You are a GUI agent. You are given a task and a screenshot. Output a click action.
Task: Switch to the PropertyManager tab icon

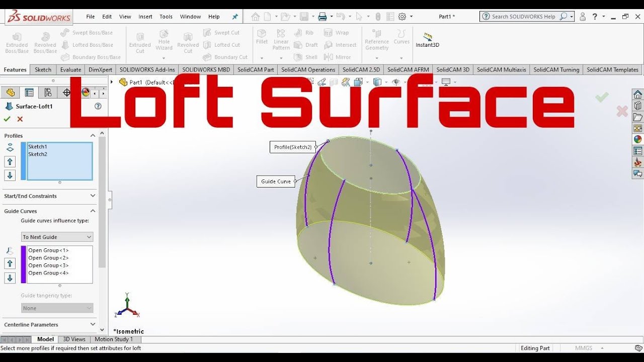pos(29,93)
